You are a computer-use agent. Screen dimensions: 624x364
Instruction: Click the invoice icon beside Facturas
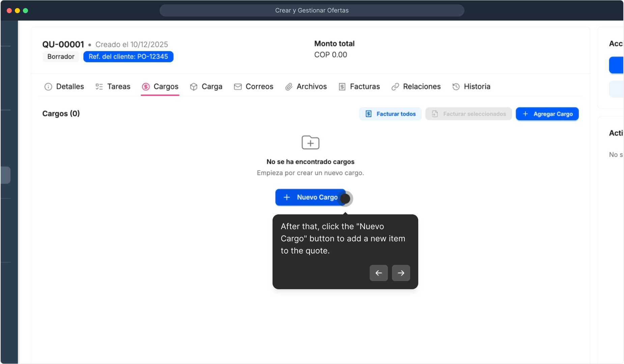click(342, 87)
